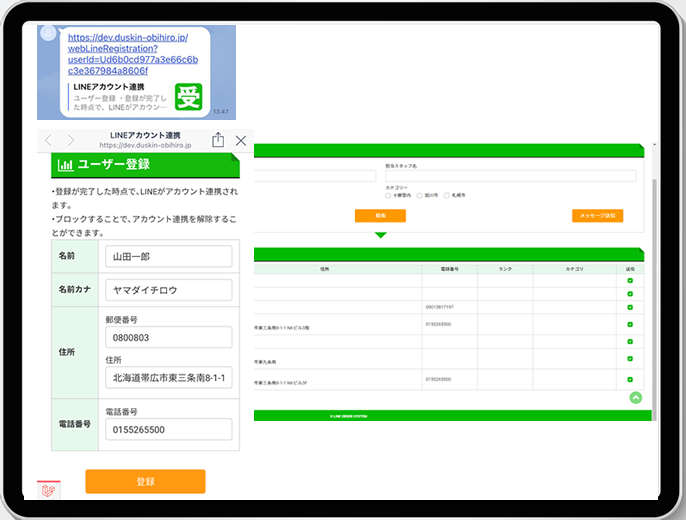Focus the 名前 field containing 山田一郎

(x=169, y=256)
